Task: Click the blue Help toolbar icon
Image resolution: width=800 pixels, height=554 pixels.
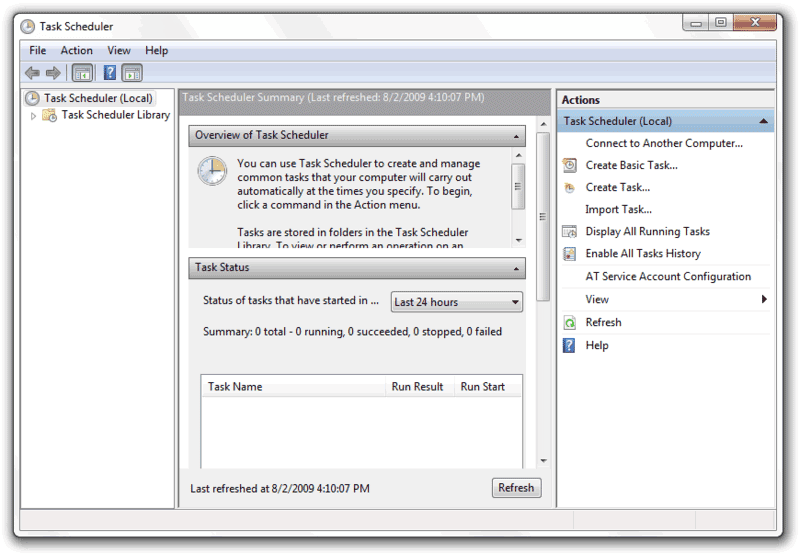Action: click(x=110, y=73)
